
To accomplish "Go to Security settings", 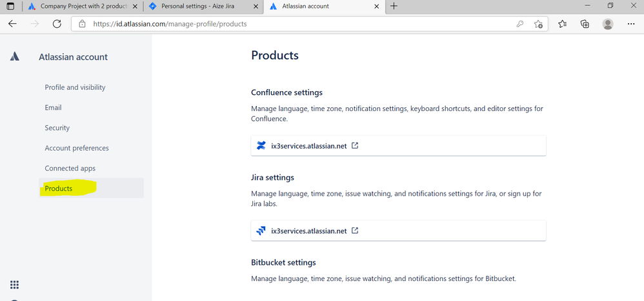I will [57, 128].
